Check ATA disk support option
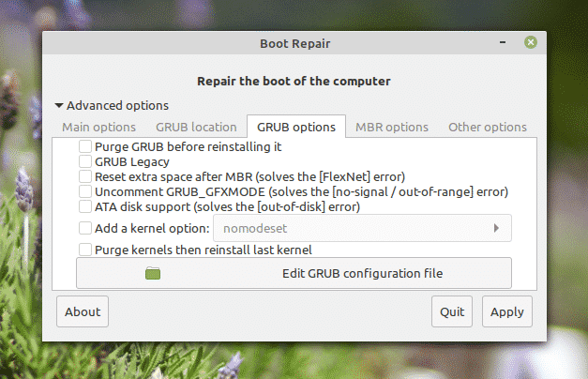The image size is (588, 379). (x=85, y=206)
